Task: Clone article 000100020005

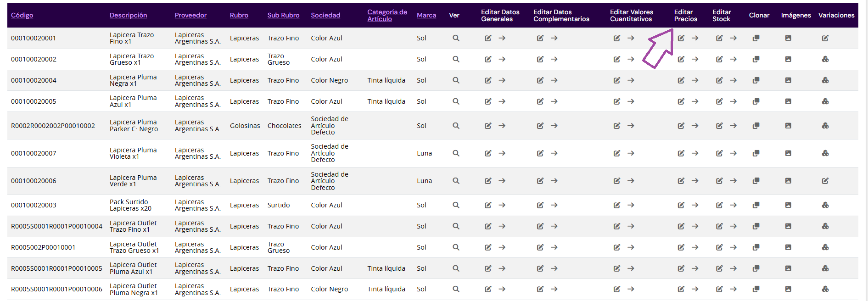Action: click(x=756, y=101)
